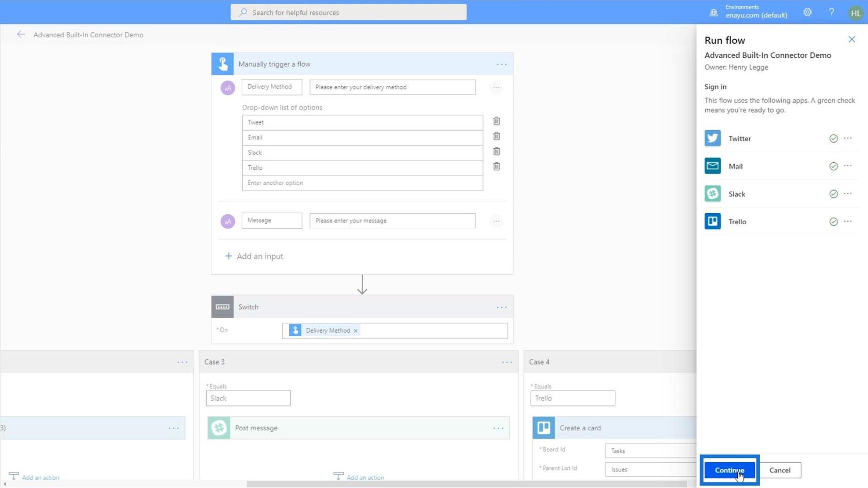Click the Case 4 Equals field with Trello
This screenshot has height=488, width=868.
click(572, 398)
